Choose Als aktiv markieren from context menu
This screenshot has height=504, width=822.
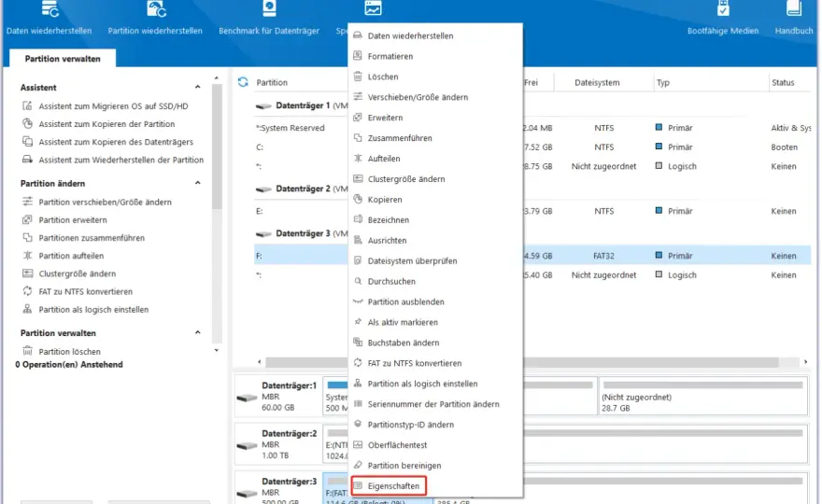435,322
